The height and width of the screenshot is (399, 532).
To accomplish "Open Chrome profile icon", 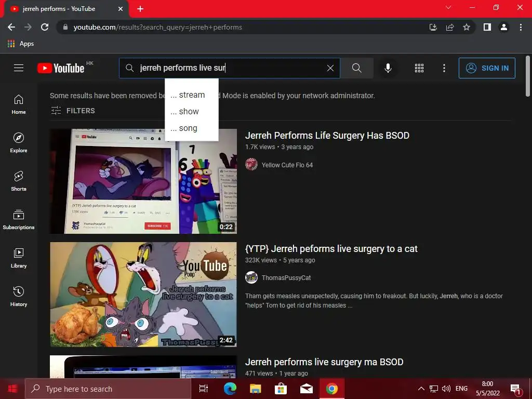I will (504, 27).
